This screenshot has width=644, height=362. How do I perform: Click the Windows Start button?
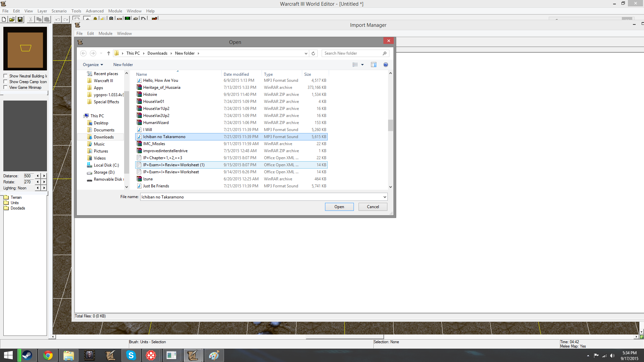pos(8,355)
